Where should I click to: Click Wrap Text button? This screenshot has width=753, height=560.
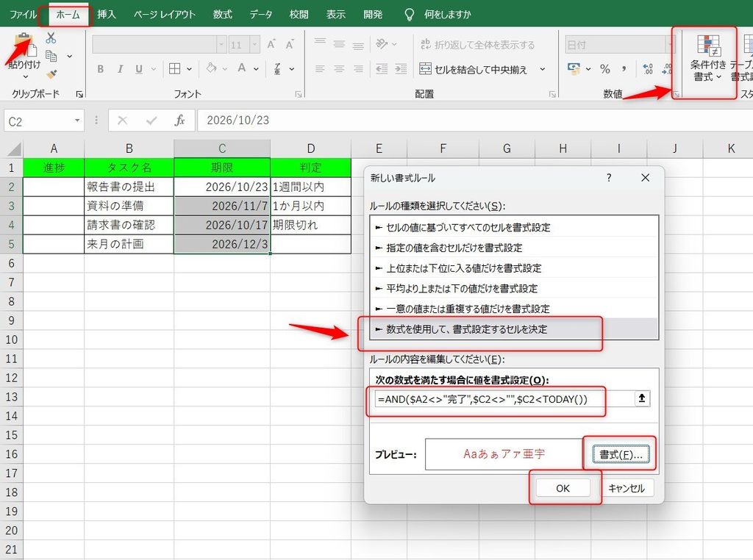(x=478, y=45)
